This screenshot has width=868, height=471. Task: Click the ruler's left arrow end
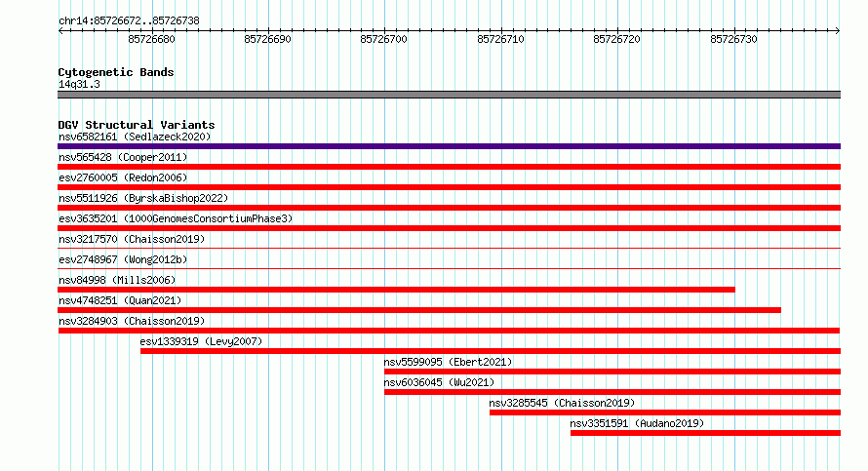(x=60, y=31)
